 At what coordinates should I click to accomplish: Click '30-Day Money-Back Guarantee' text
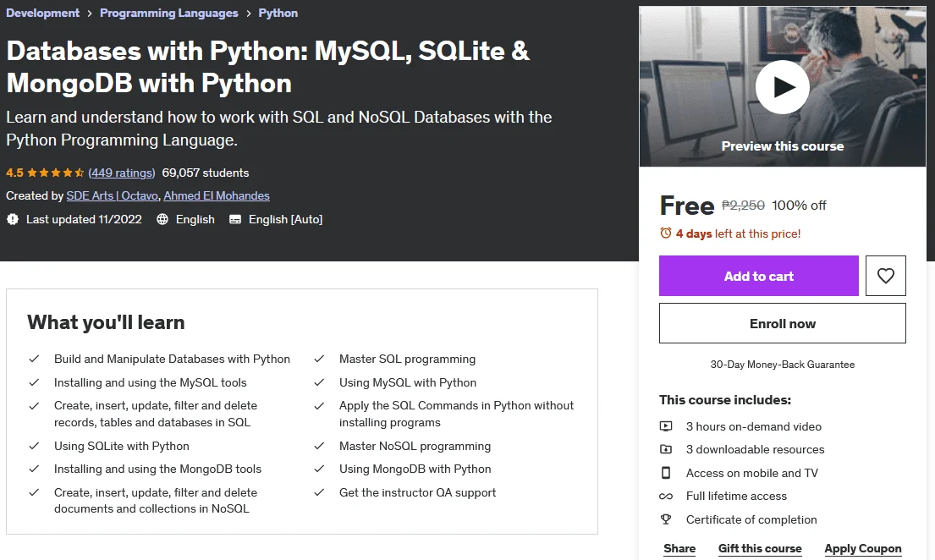click(783, 365)
